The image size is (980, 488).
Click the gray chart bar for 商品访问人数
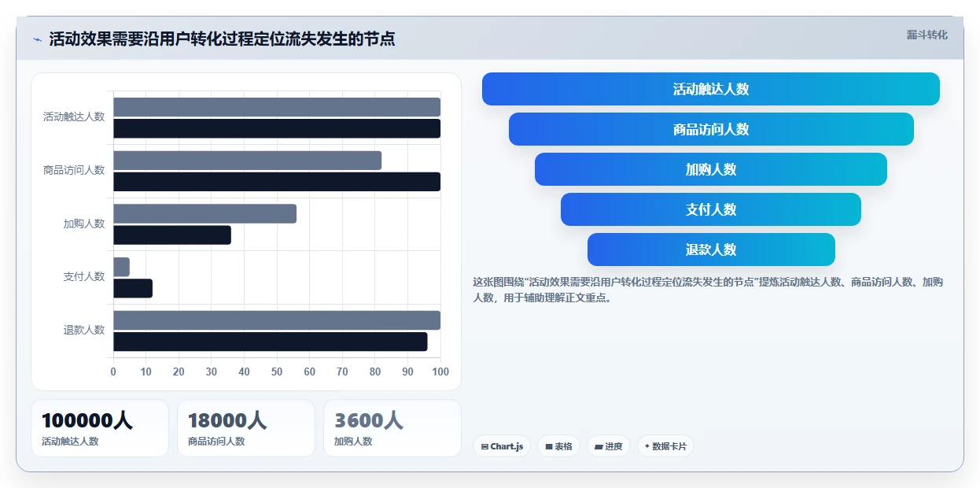click(x=248, y=161)
